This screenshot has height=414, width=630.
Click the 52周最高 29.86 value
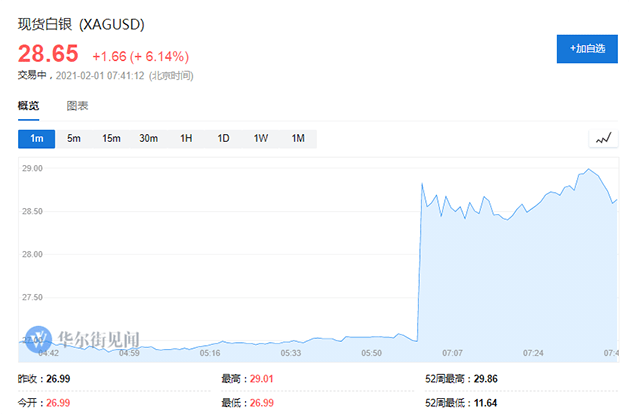tap(485, 379)
